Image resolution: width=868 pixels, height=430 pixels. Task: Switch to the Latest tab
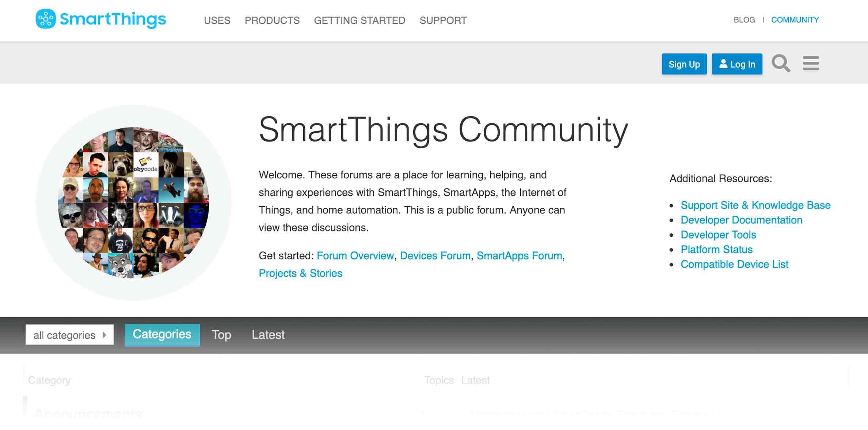pos(268,335)
